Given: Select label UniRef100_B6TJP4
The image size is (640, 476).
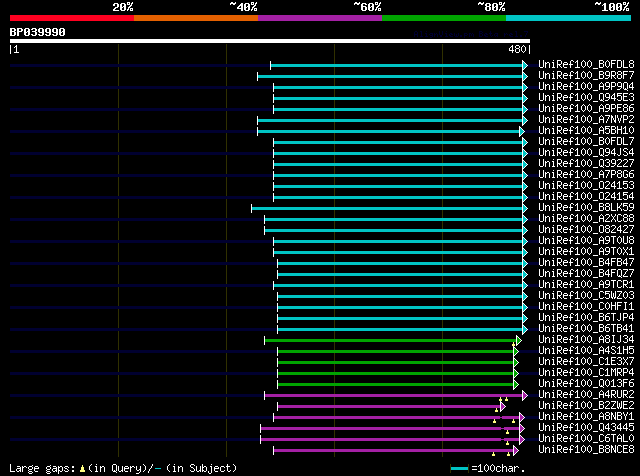Looking at the screenshot, I should coord(586,318).
